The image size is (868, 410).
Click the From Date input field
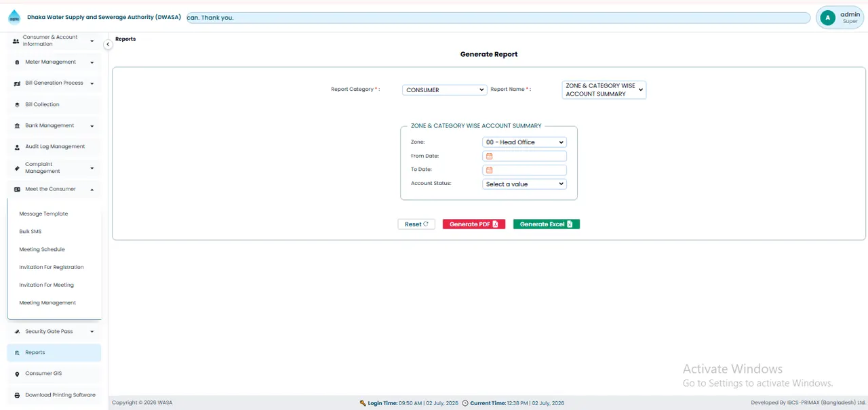tap(524, 156)
